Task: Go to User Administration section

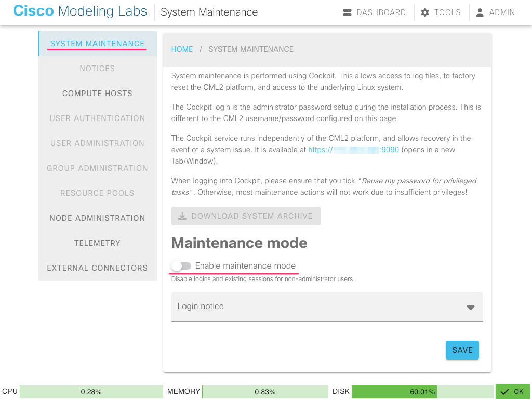Action: (x=97, y=143)
